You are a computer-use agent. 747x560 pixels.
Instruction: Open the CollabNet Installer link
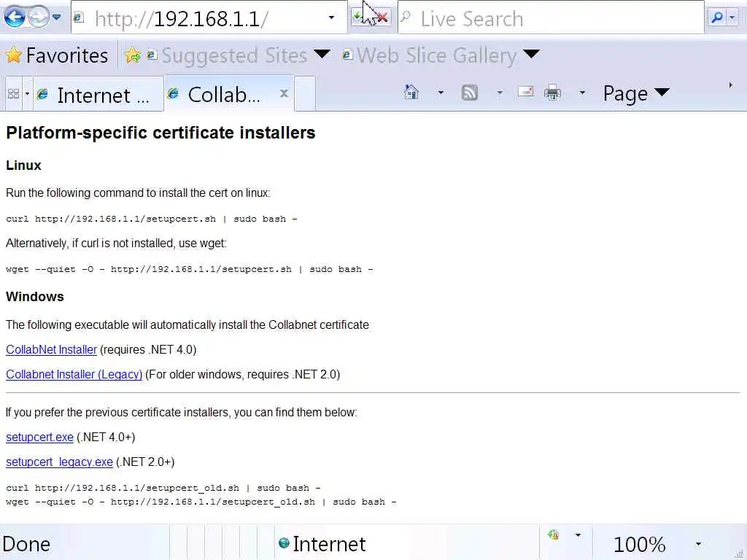(52, 349)
